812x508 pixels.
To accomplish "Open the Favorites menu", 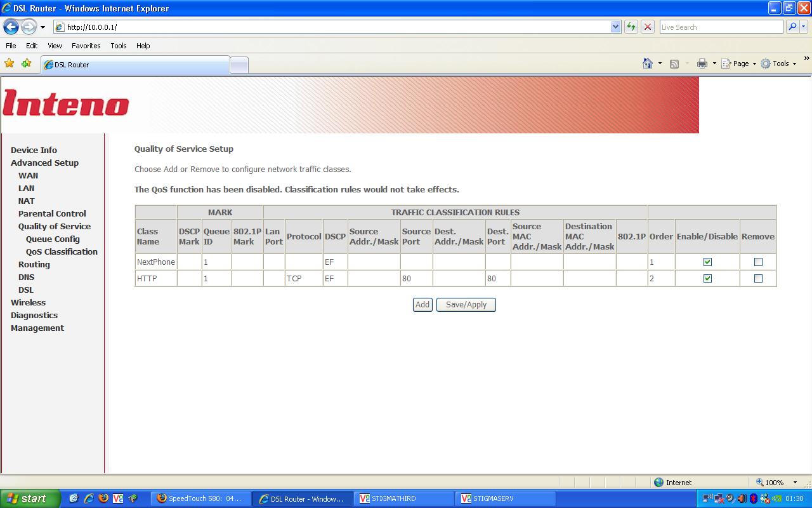I will tap(86, 46).
